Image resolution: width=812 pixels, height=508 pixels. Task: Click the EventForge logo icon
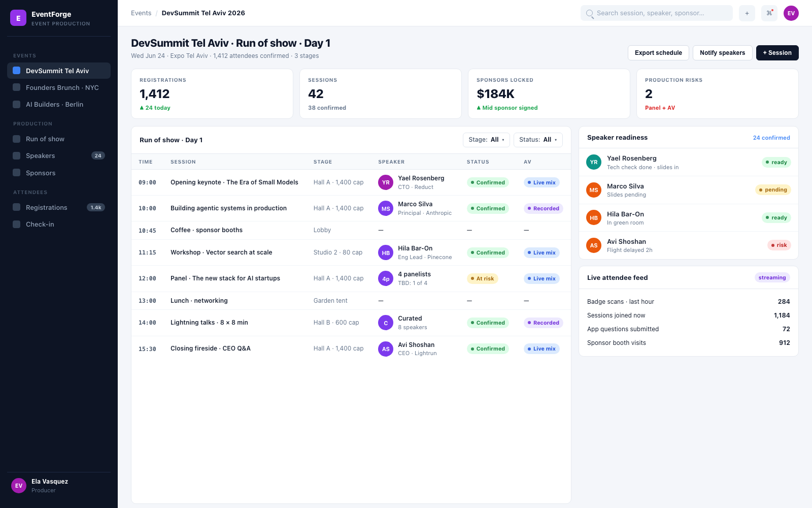[x=18, y=18]
